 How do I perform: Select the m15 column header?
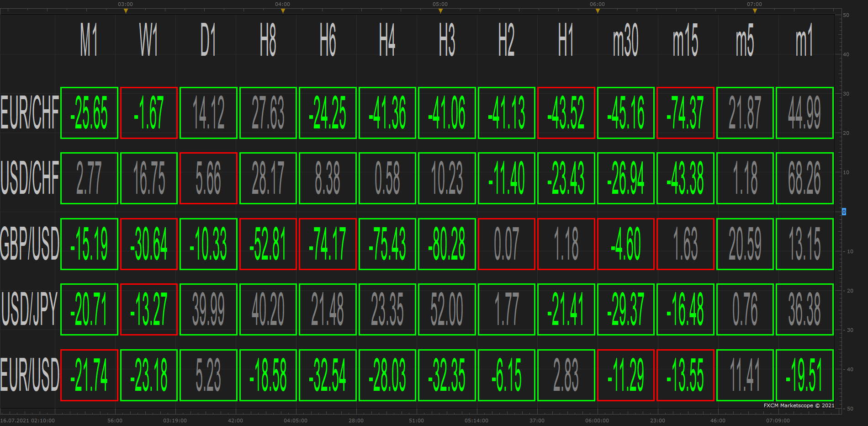685,40
